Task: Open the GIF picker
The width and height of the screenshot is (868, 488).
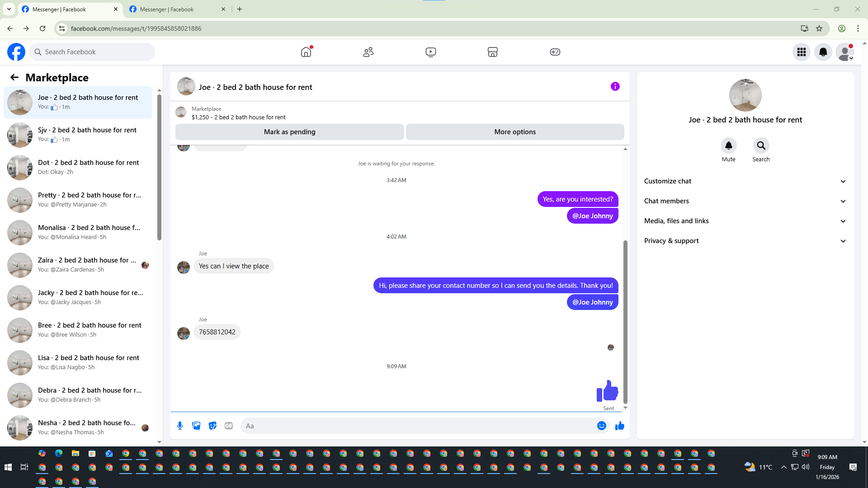Action: pos(229,426)
